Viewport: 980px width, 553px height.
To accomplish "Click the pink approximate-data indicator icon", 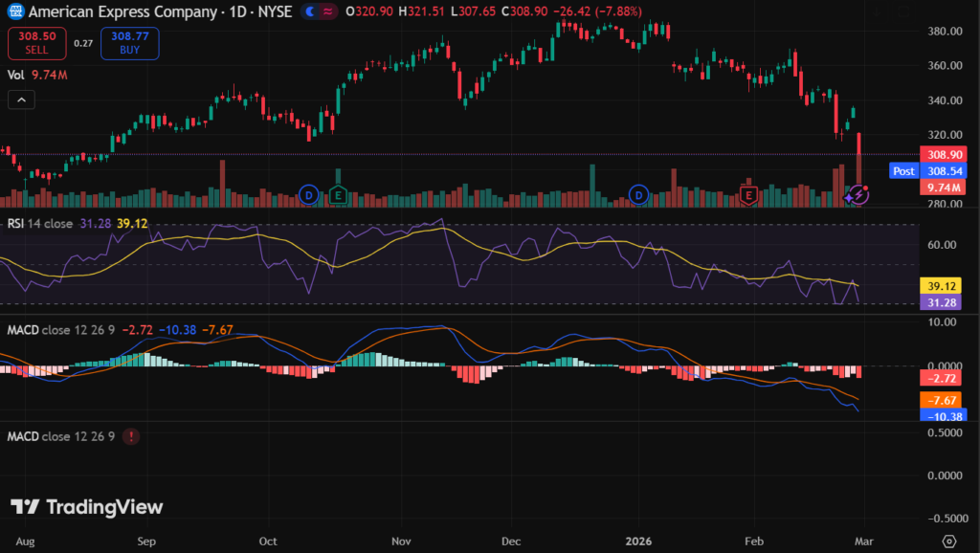I will pos(328,11).
